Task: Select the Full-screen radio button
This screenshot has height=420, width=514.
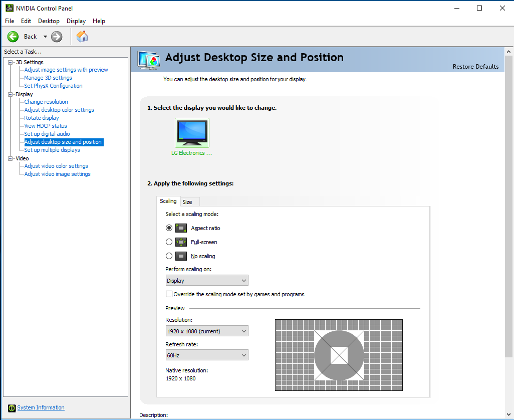Action: pos(169,242)
